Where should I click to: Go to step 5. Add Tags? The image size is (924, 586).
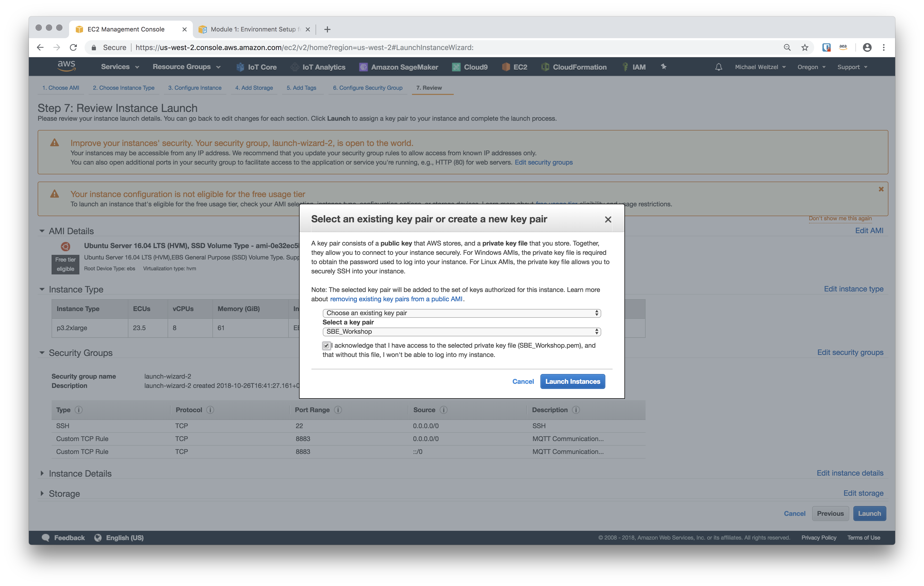pos(301,87)
